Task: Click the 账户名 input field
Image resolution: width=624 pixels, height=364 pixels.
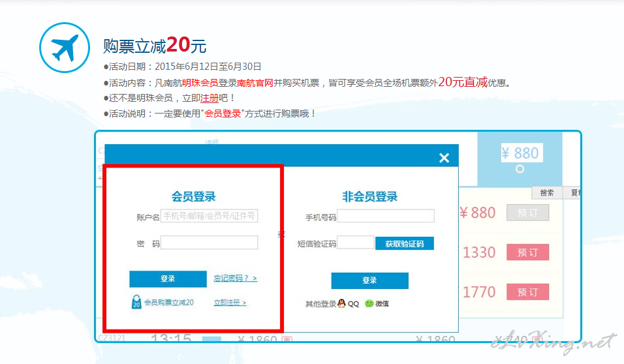Action: [x=210, y=216]
